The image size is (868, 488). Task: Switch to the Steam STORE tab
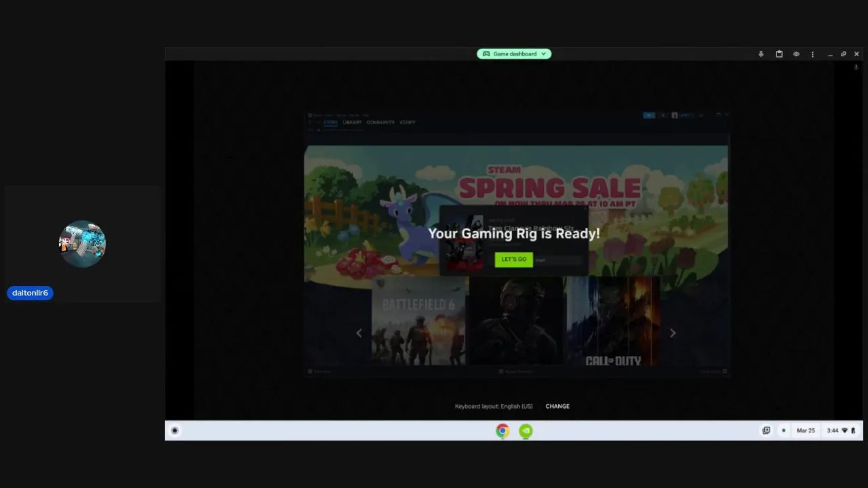click(x=330, y=123)
